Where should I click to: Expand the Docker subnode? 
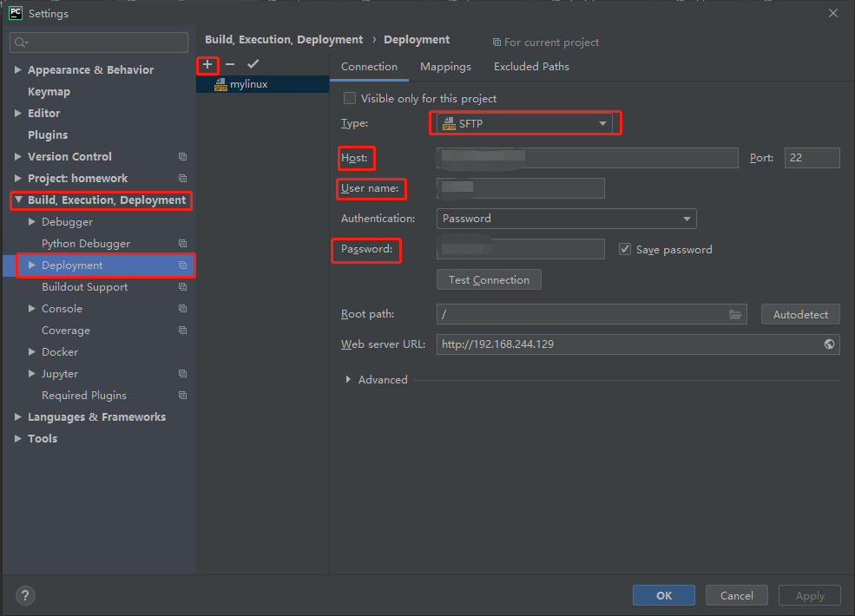pyautogui.click(x=31, y=352)
